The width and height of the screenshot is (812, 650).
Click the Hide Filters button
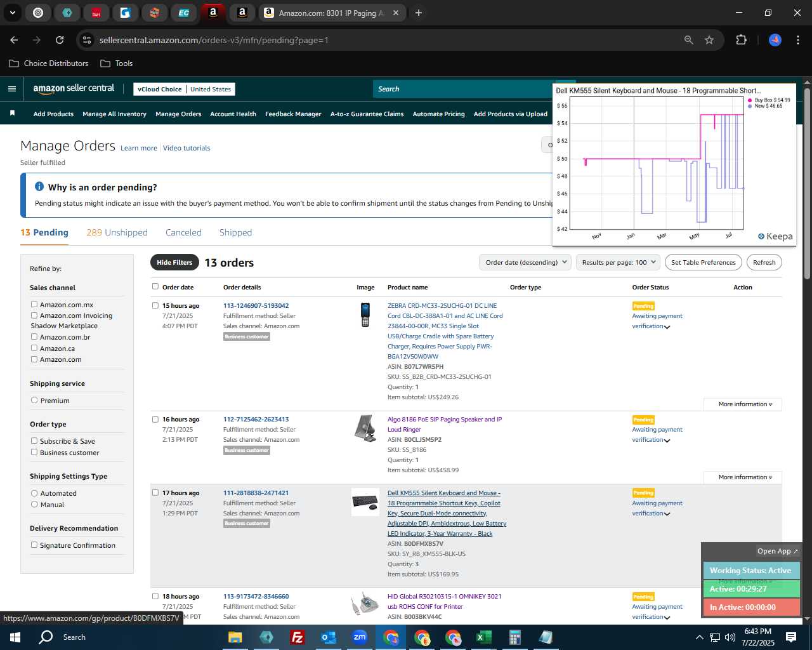[x=174, y=262]
